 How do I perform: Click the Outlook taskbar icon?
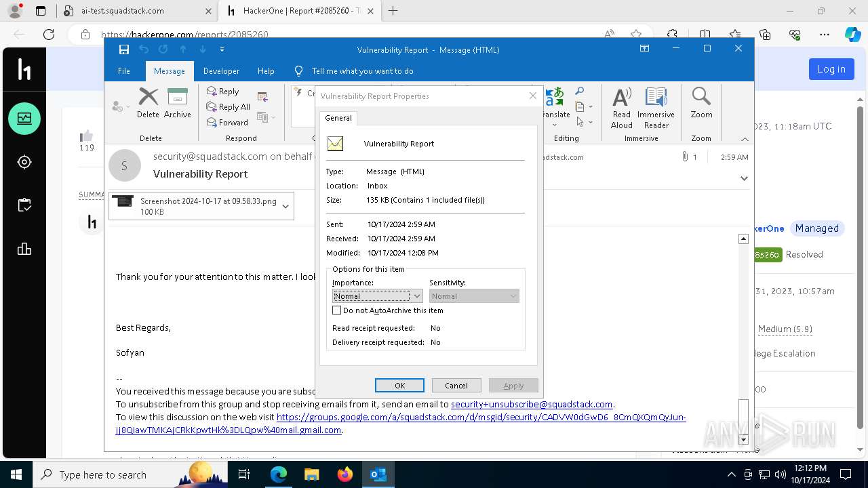coord(378,474)
